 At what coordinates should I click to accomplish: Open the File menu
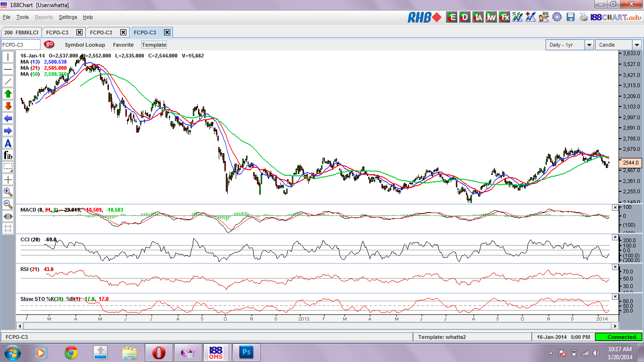pos(7,17)
